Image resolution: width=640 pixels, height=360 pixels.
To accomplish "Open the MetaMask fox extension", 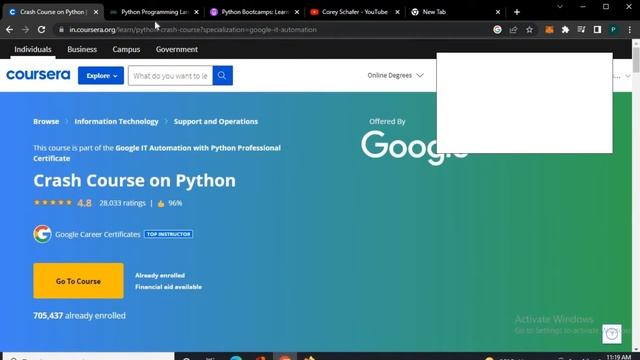I will [549, 29].
